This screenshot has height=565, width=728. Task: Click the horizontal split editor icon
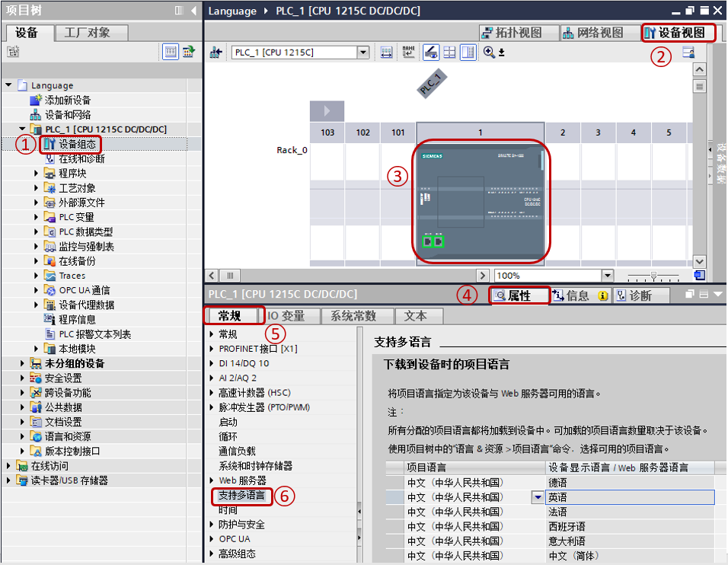(449, 53)
